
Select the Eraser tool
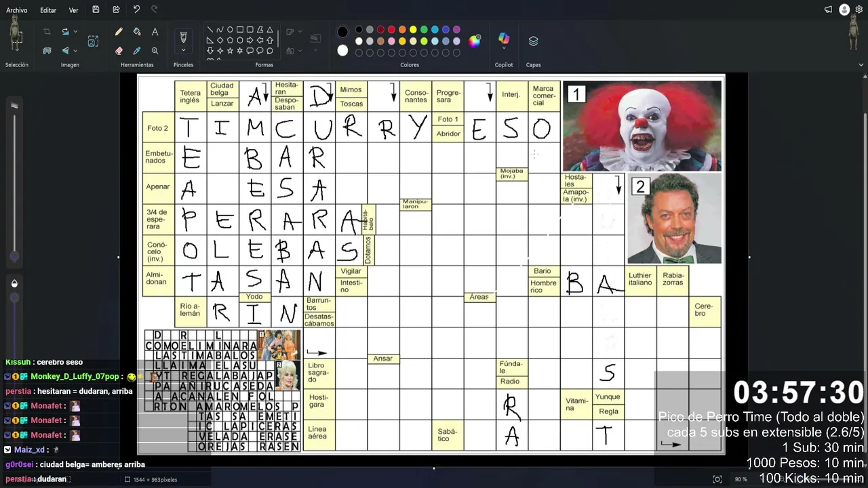click(119, 50)
